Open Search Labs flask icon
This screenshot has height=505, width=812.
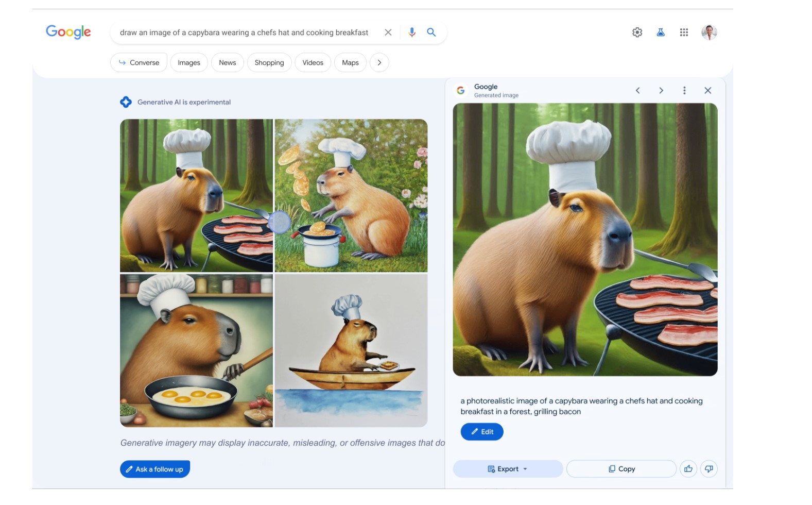click(661, 32)
